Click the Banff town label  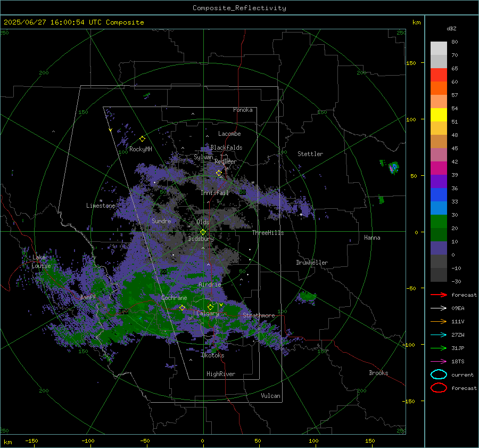[x=88, y=297]
